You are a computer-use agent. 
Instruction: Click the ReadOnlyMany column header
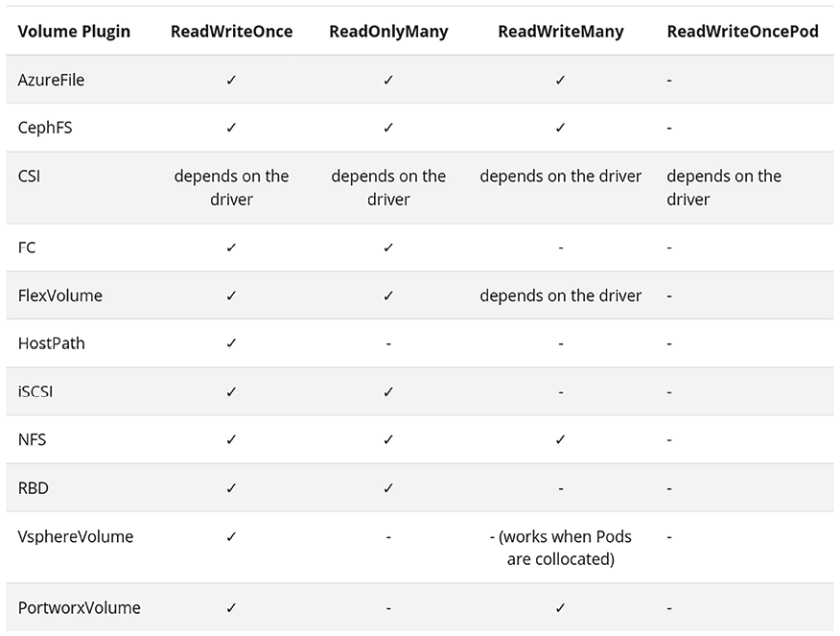(388, 32)
